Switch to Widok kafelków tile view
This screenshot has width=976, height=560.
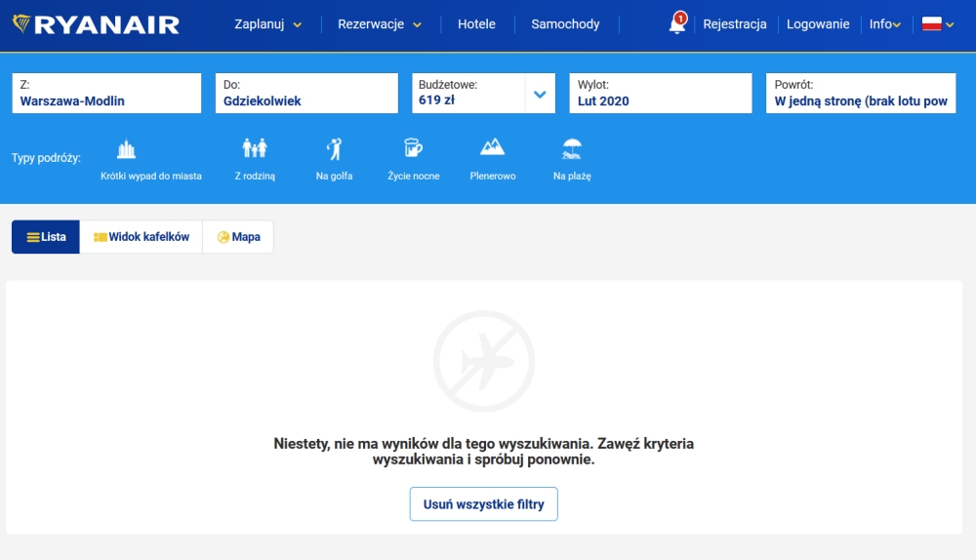point(142,237)
